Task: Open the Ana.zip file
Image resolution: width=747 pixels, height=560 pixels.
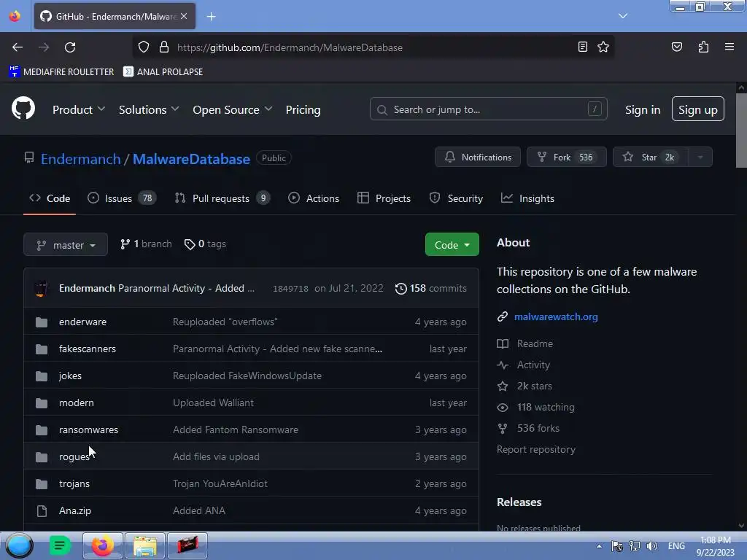Action: (x=75, y=510)
